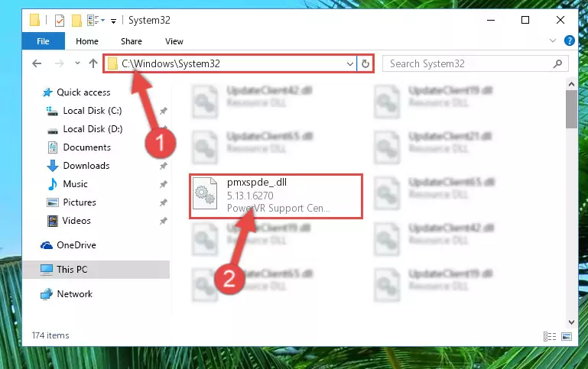Select the pmxspde_.dll file

tap(276, 196)
